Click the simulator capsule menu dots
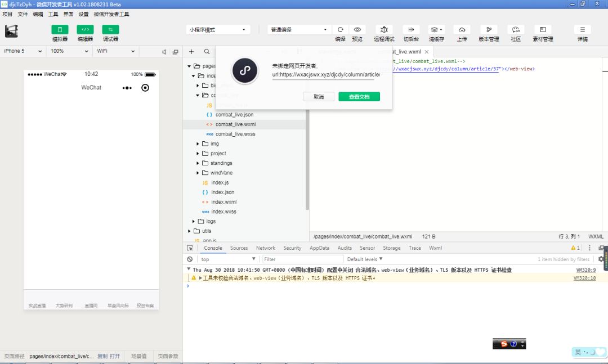This screenshot has width=608, height=364. (127, 88)
